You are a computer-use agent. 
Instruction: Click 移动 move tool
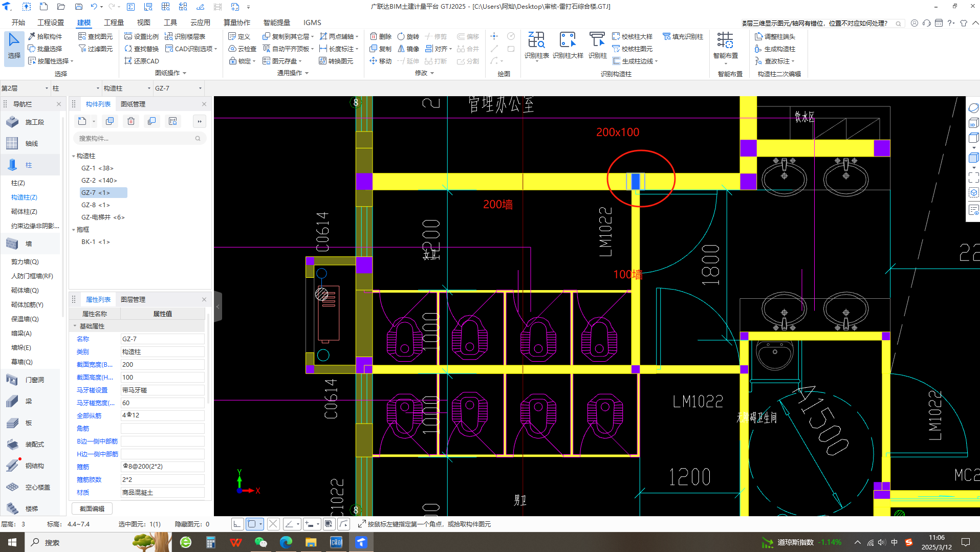tap(381, 61)
